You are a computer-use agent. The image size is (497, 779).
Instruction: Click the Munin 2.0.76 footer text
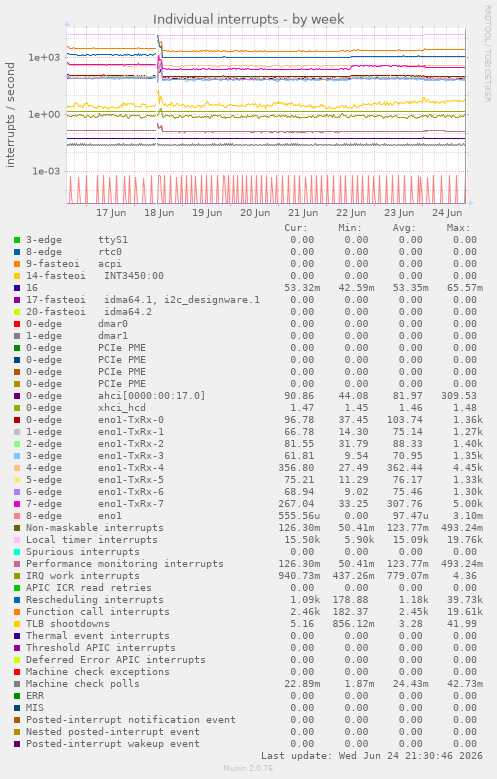[248, 769]
